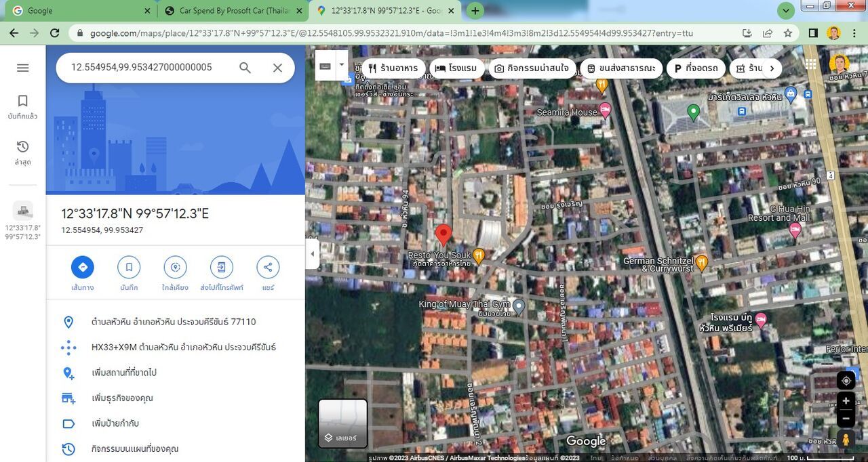Click the address bar URL
The width and height of the screenshot is (868, 462).
pos(391,33)
